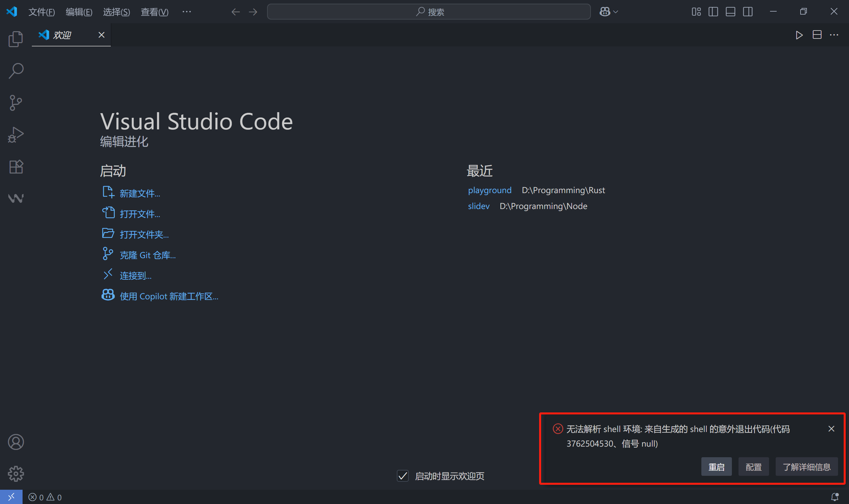Click the 新建文件... link

pos(140,193)
